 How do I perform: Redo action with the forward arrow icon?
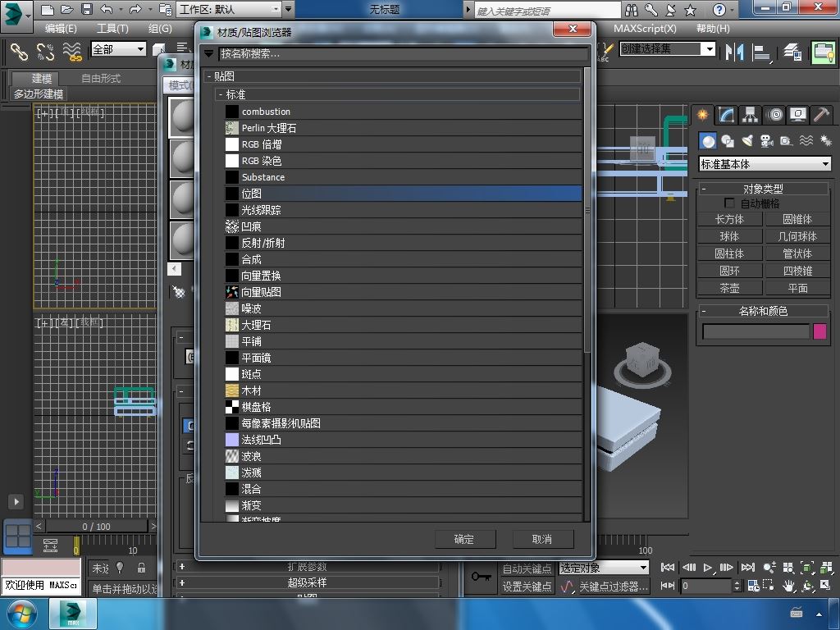[x=135, y=9]
